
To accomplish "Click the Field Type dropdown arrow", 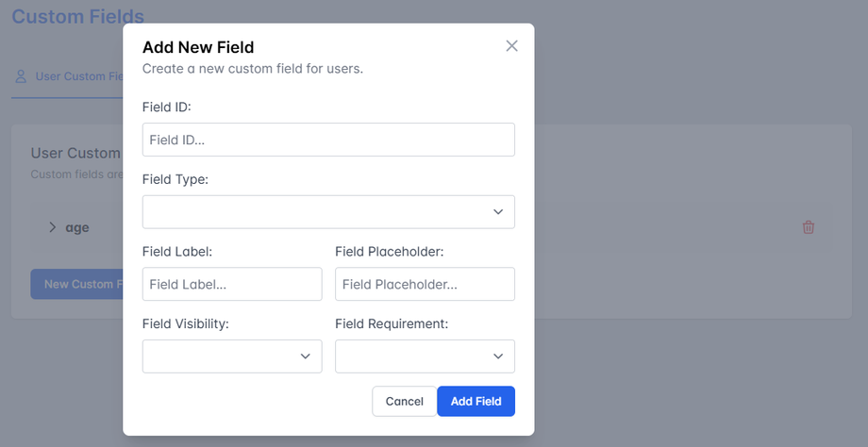I will [498, 212].
